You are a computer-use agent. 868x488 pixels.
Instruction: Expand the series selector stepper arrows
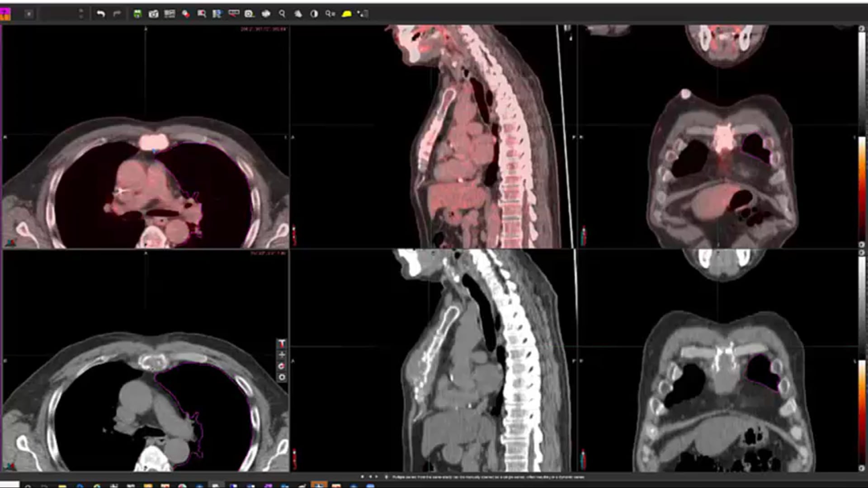(x=80, y=14)
